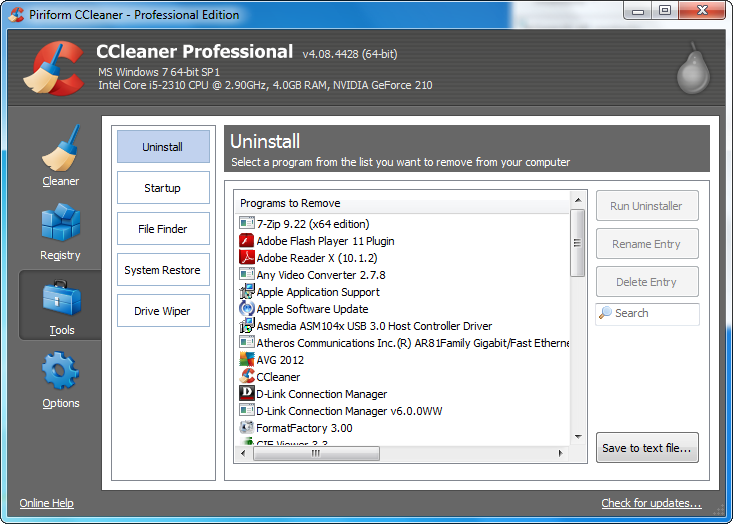Select 7-Zip 9.22 (x64 edition) entry
Viewport: 733px width, 524px height.
(x=313, y=223)
